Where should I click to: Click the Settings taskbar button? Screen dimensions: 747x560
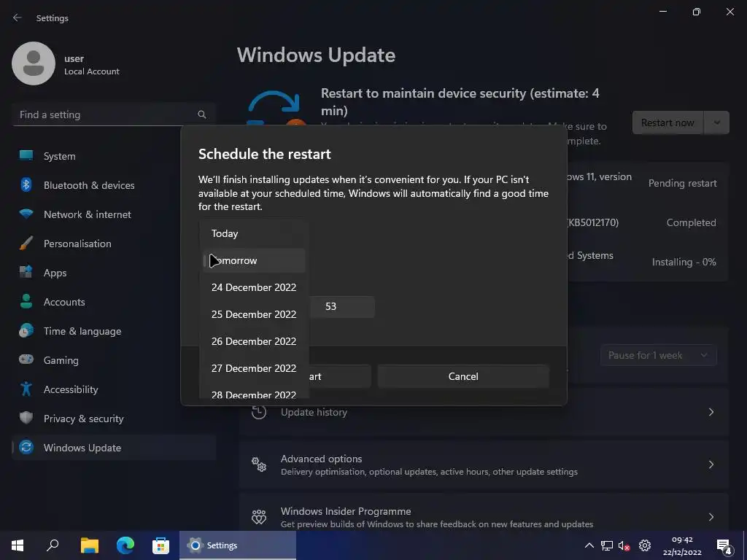(238, 545)
